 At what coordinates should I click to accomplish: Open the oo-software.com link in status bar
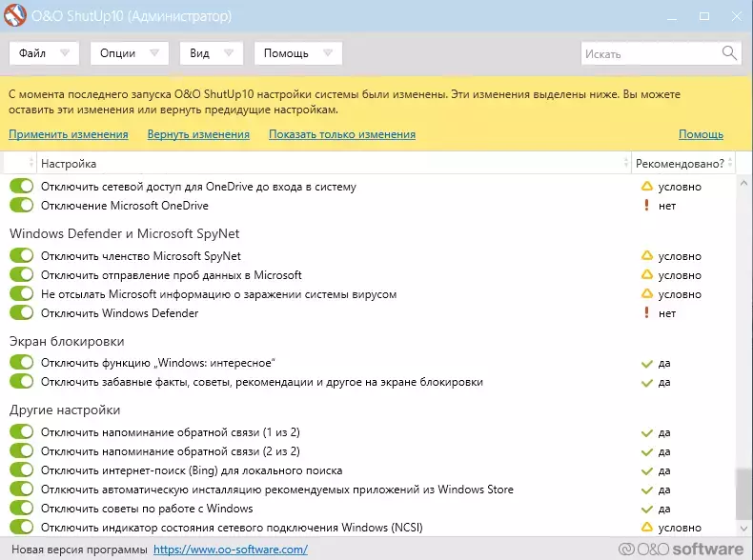(x=231, y=549)
